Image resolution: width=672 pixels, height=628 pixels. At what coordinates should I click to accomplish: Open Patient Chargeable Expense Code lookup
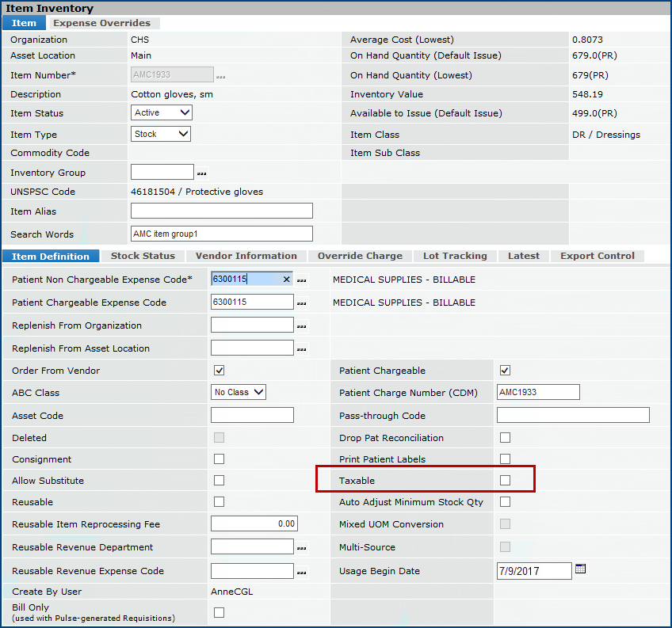301,303
